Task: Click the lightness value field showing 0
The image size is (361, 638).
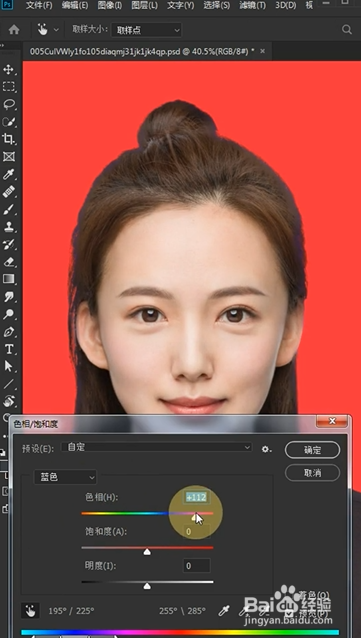Action: coord(197,566)
